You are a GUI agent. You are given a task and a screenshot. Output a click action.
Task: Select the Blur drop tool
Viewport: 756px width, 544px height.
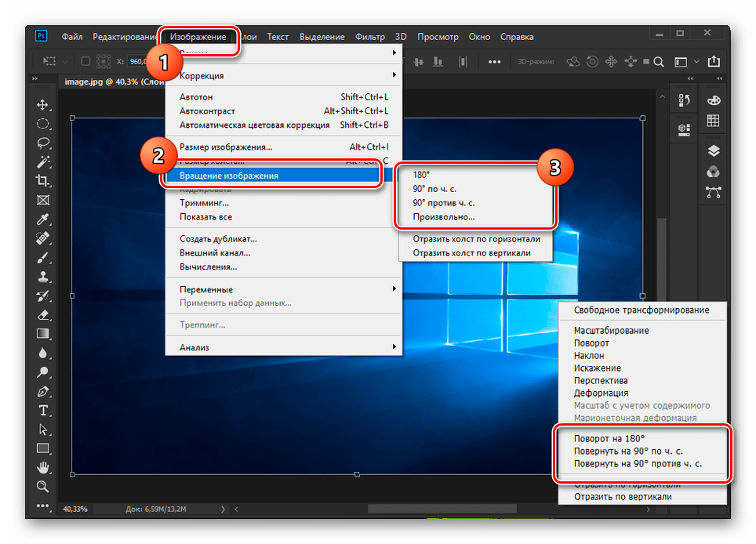43,354
